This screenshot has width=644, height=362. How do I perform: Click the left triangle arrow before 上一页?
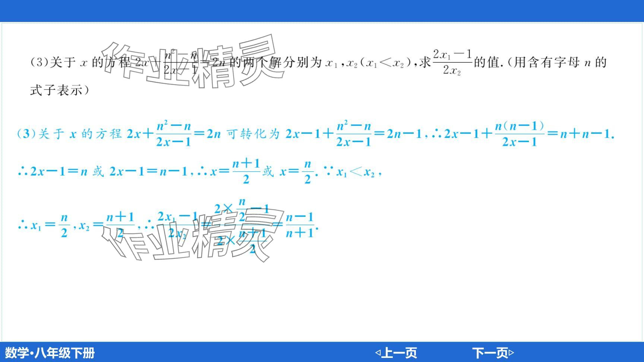[x=378, y=352]
